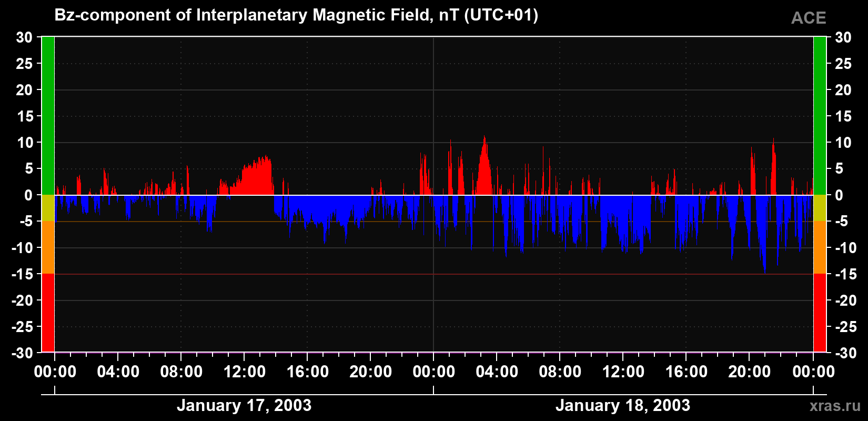Screen dimensions: 868x421
Task: Click the red band on the right scale
Action: (x=820, y=313)
